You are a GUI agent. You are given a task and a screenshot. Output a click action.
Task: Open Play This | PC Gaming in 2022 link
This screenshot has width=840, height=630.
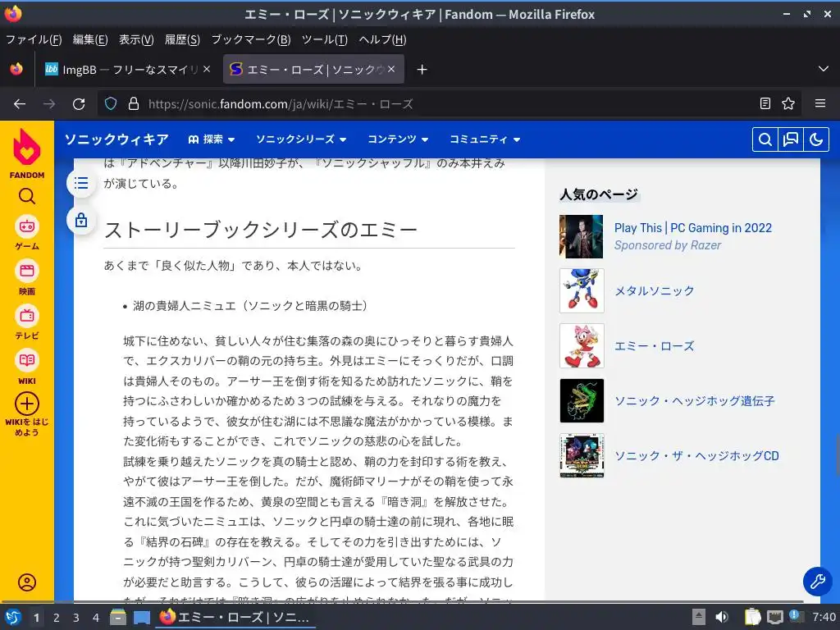(692, 228)
